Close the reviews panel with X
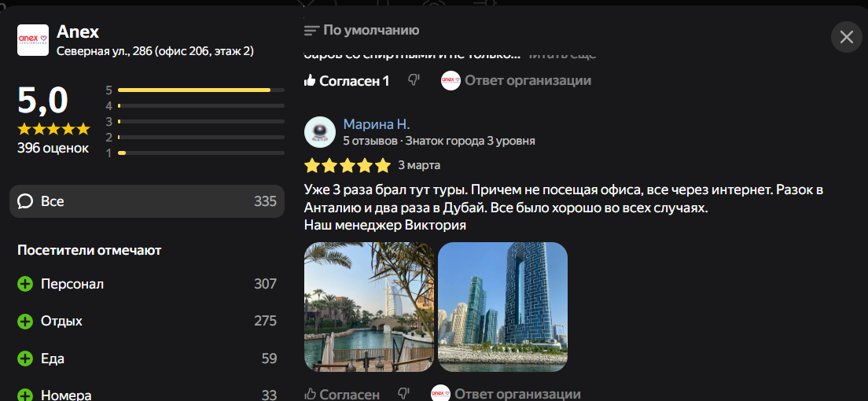This screenshot has width=868, height=401. point(847,37)
